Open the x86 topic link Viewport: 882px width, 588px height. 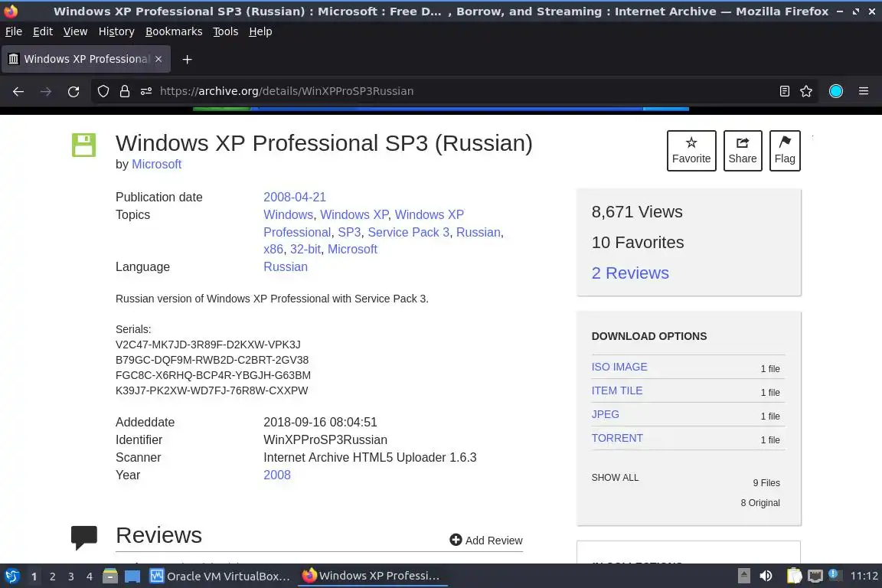pos(273,250)
